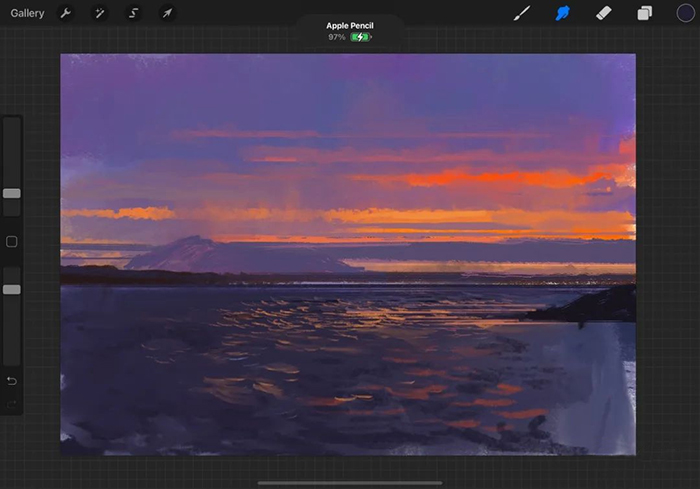Tap the home indicator bar at bottom
Screen dimensions: 700x489
coord(350,483)
